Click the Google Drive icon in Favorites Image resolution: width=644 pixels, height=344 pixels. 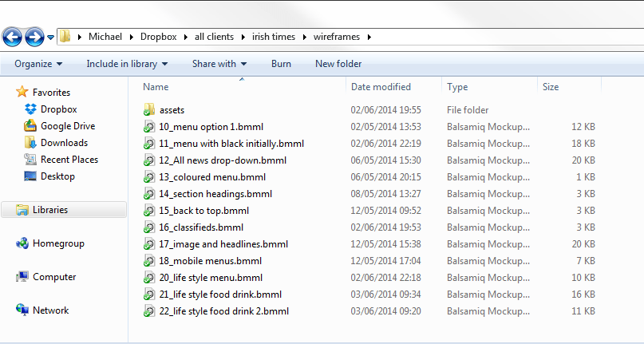point(30,125)
